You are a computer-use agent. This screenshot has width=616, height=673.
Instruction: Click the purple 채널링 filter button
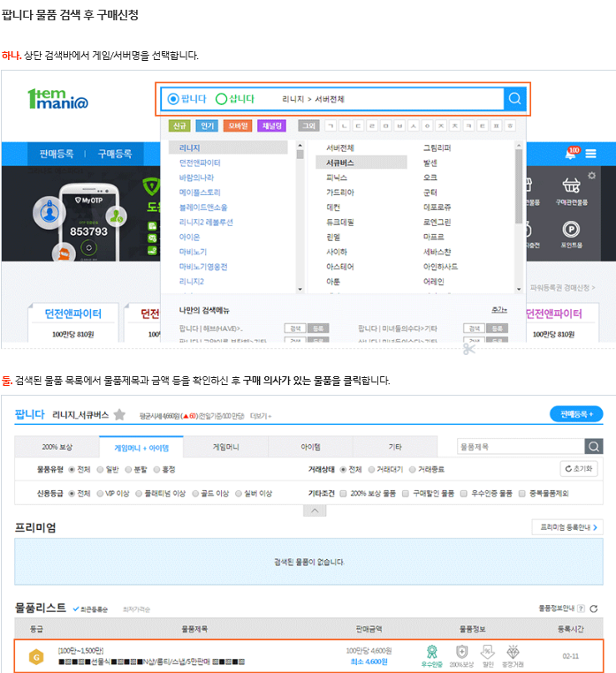(271, 125)
